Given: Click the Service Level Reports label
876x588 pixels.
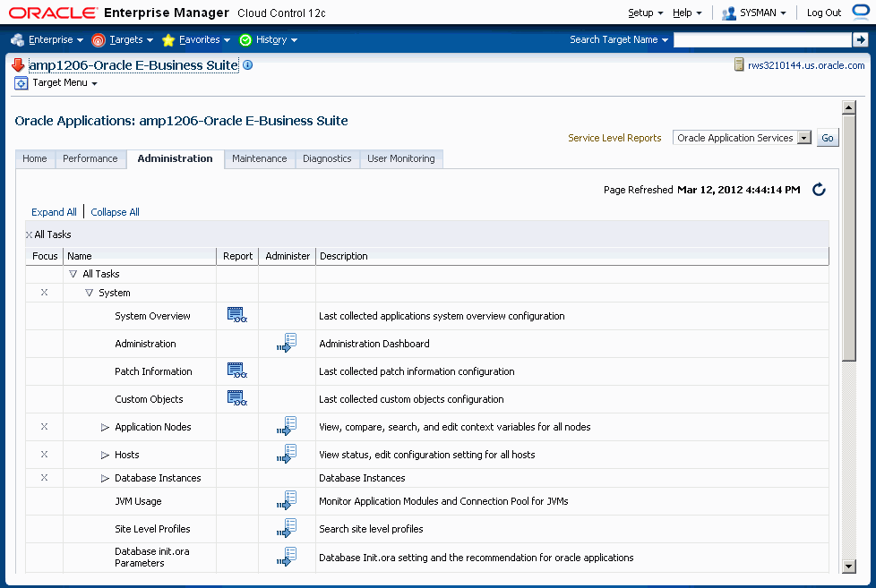Looking at the screenshot, I should click(614, 138).
